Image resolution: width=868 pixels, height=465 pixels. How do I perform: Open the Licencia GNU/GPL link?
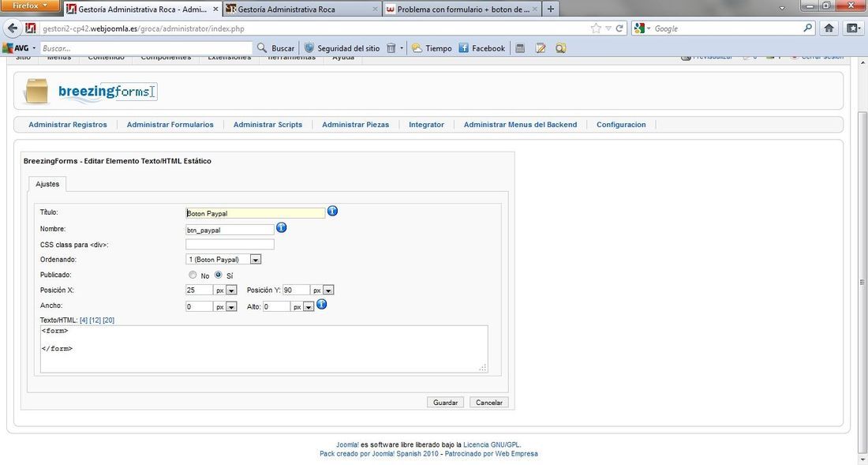[492, 444]
